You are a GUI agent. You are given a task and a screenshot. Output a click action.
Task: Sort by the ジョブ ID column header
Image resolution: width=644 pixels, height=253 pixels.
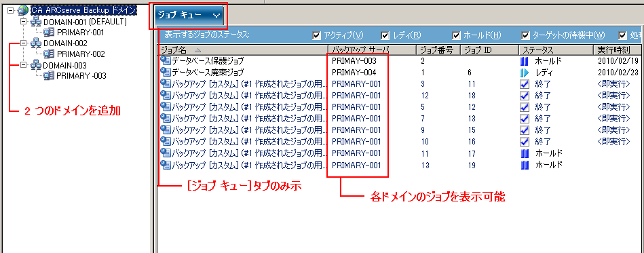point(489,50)
